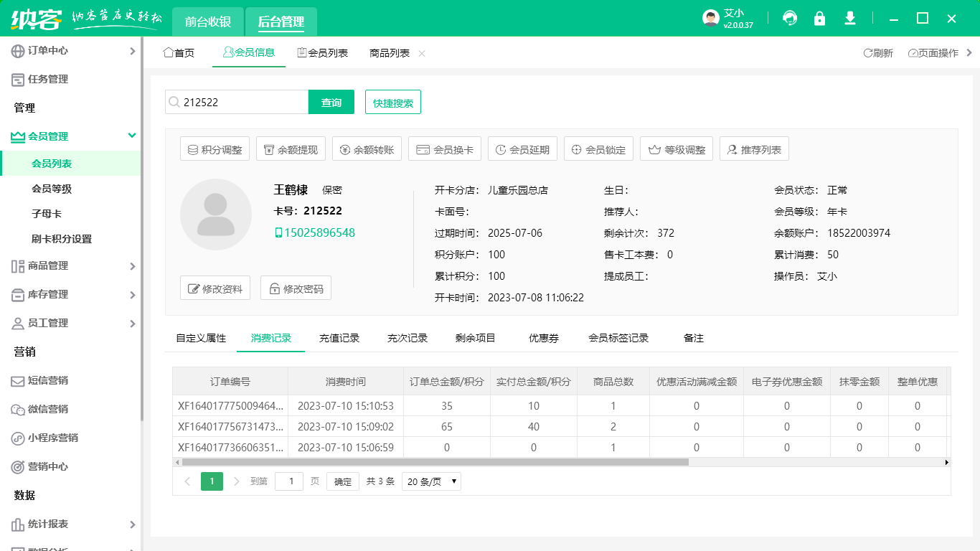Click the 短信营销 envelope icon
The height and width of the screenshot is (551, 980).
click(x=18, y=381)
